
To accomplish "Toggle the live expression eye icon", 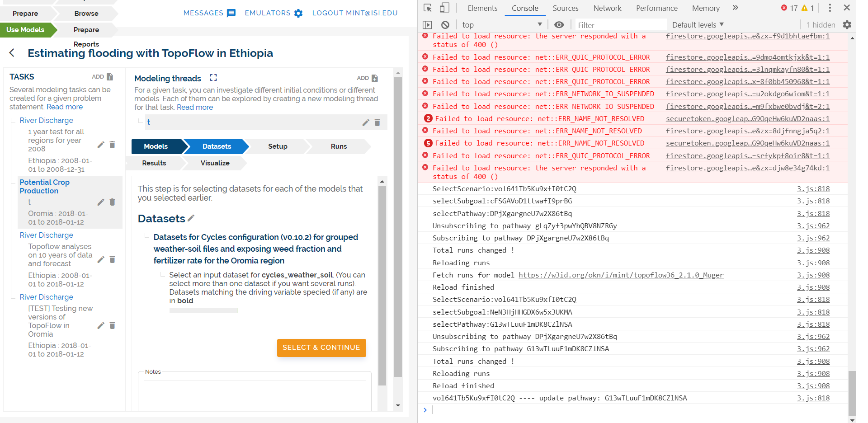I will (559, 25).
